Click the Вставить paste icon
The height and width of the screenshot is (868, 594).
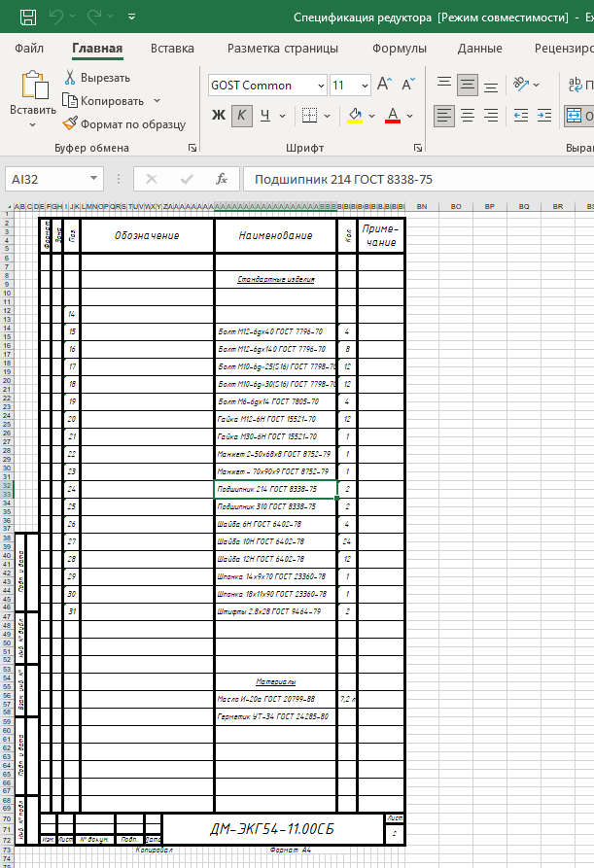[33, 85]
